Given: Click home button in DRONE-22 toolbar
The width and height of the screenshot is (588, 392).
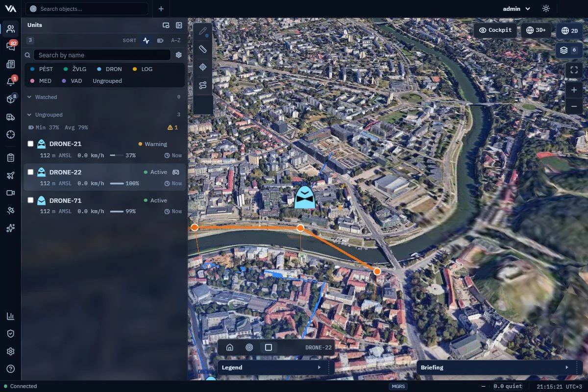Looking at the screenshot, I should click(x=229, y=347).
